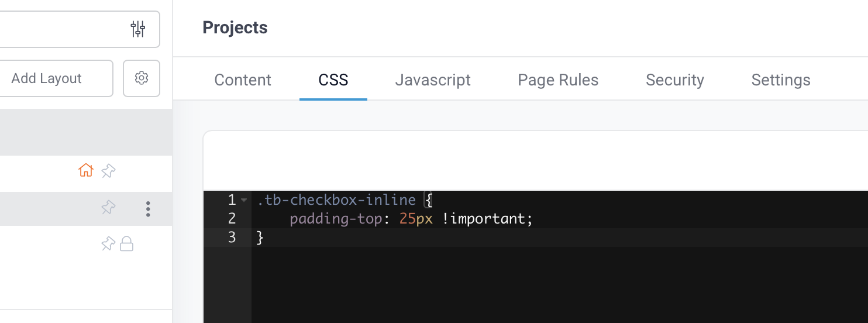Switch to the Settings tab
This screenshot has width=868, height=323.
pos(781,80)
